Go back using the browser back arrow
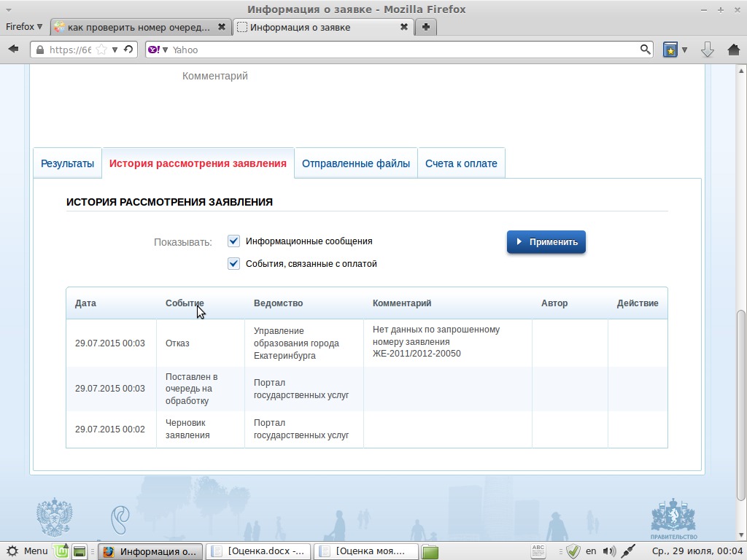The height and width of the screenshot is (560, 747). tap(13, 50)
